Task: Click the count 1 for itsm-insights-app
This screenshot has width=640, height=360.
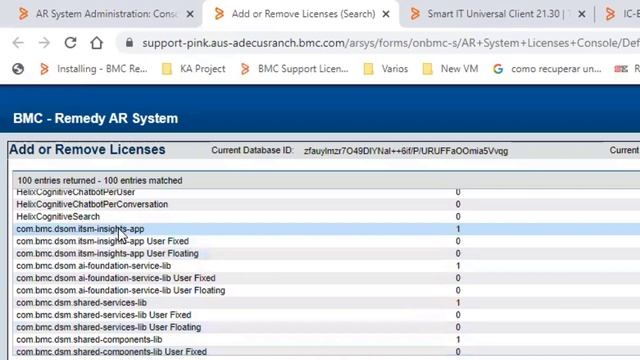Action: tap(458, 229)
